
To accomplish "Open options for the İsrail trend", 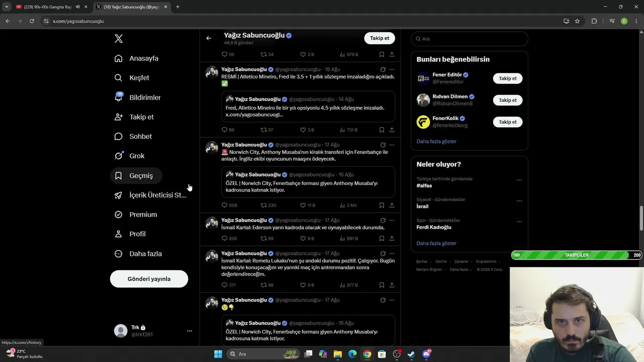I will (519, 201).
